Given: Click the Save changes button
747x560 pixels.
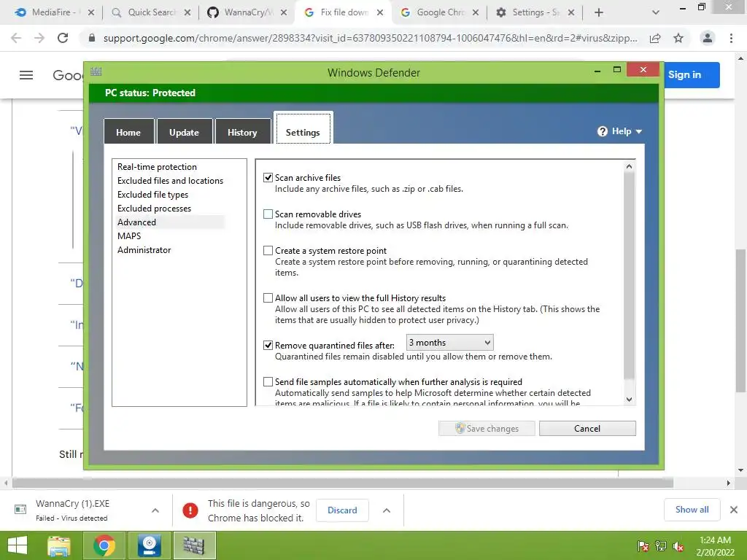Looking at the screenshot, I should tap(487, 428).
